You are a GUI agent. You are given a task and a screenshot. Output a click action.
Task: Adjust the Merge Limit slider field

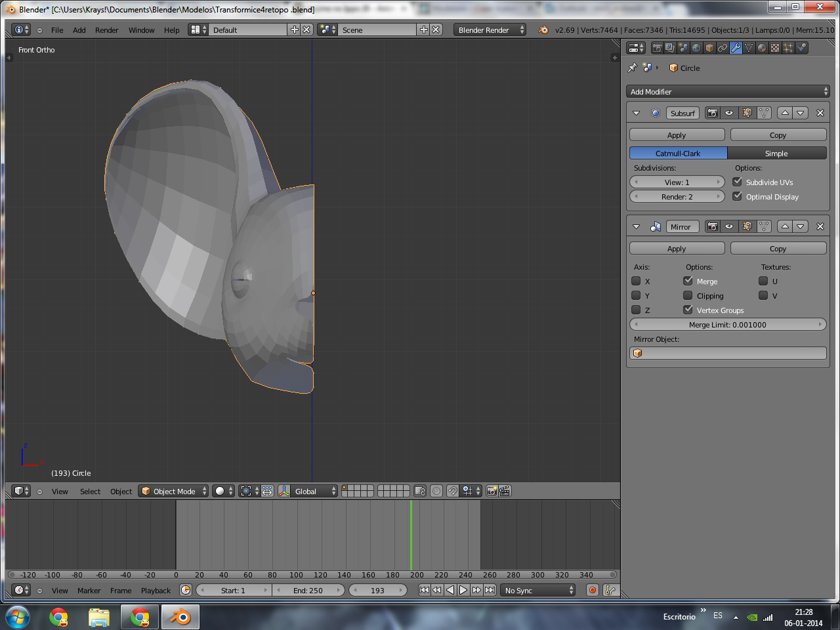coord(727,325)
